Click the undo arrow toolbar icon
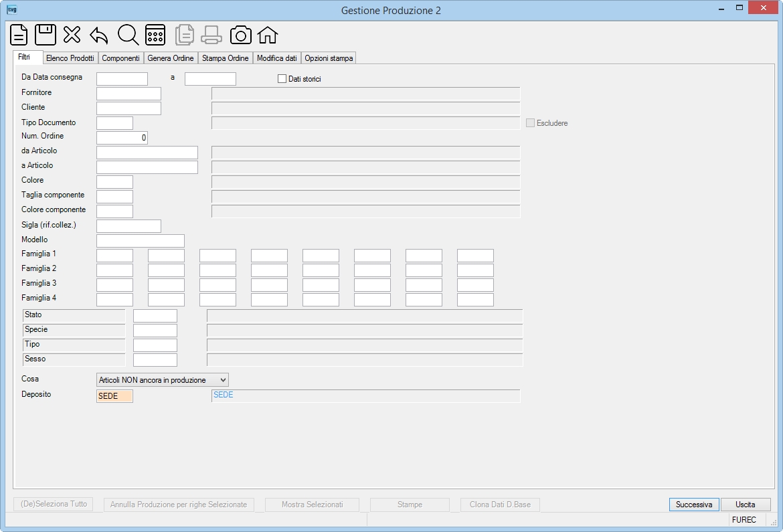 (x=99, y=35)
